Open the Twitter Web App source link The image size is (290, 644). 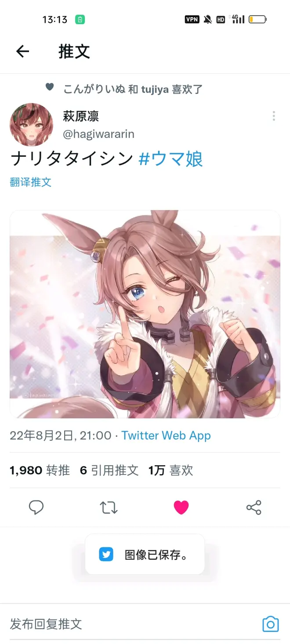(x=166, y=435)
